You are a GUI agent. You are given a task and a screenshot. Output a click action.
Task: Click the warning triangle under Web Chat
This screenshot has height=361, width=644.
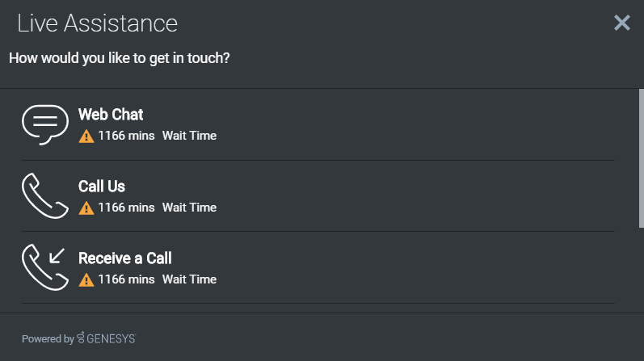click(86, 136)
